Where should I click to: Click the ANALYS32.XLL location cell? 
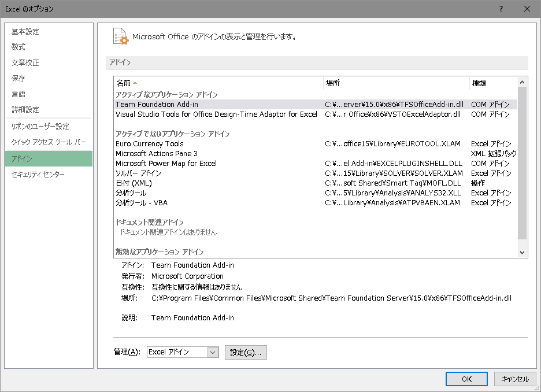[x=393, y=193]
